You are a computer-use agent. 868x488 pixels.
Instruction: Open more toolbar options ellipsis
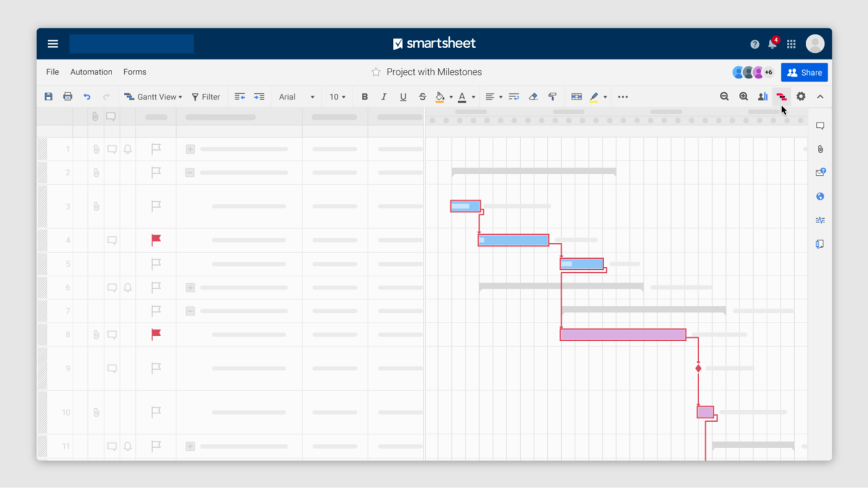point(623,97)
